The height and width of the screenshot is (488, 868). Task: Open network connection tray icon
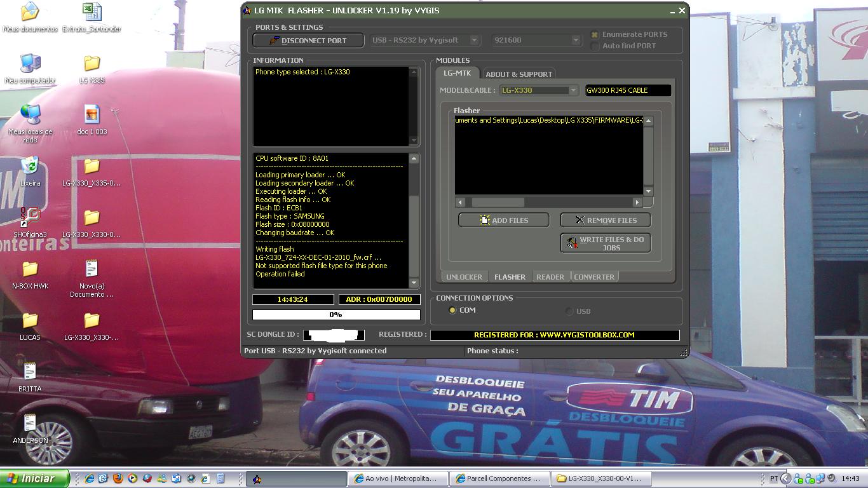(x=820, y=478)
